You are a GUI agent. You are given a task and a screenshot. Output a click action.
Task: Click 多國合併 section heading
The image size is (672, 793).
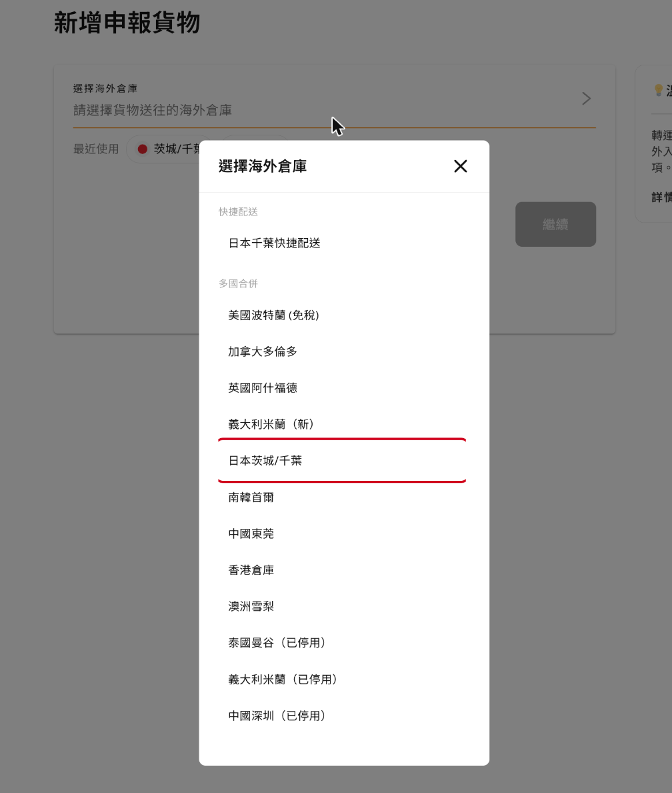click(x=238, y=283)
